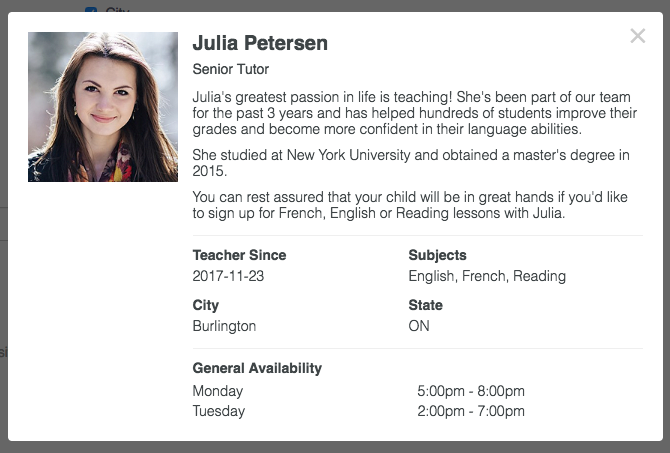Screen dimensions: 670x453
Task: Close the Julia Petersen profile dialog
Action: tap(637, 36)
